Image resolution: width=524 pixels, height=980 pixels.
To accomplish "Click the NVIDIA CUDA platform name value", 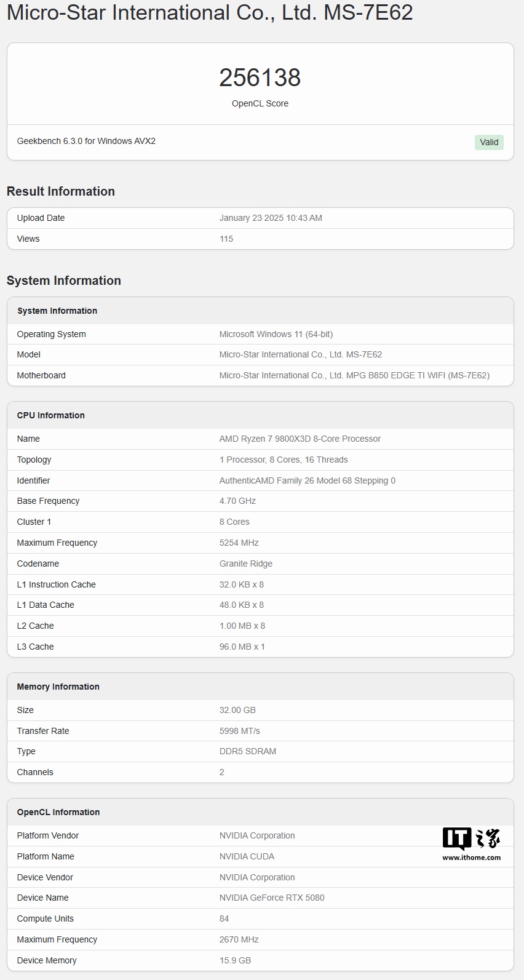I will point(247,856).
